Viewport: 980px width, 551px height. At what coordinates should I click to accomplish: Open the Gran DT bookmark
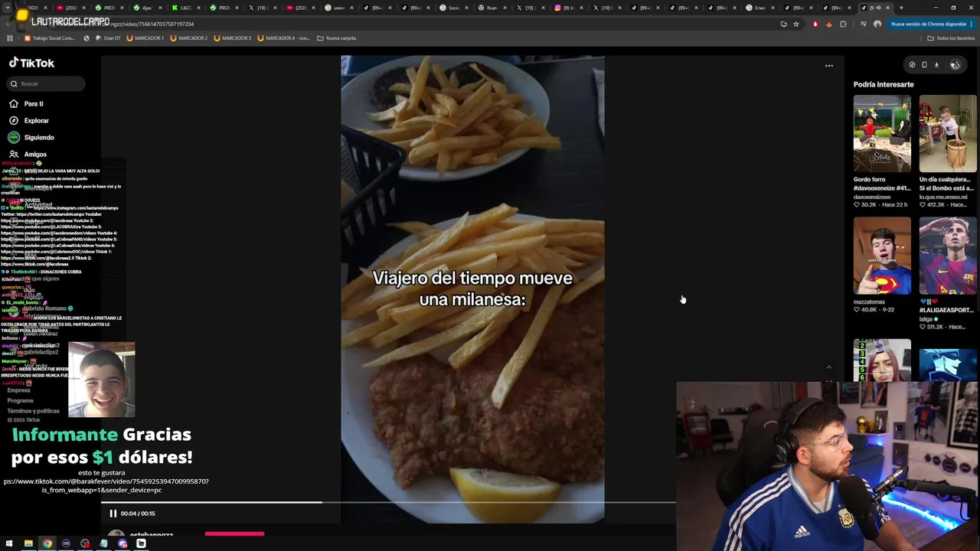coord(106,37)
